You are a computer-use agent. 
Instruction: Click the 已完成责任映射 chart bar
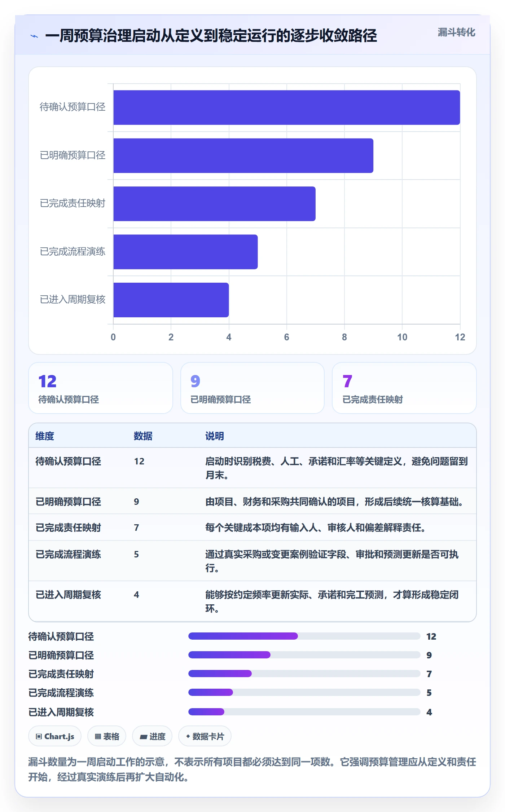tap(214, 204)
